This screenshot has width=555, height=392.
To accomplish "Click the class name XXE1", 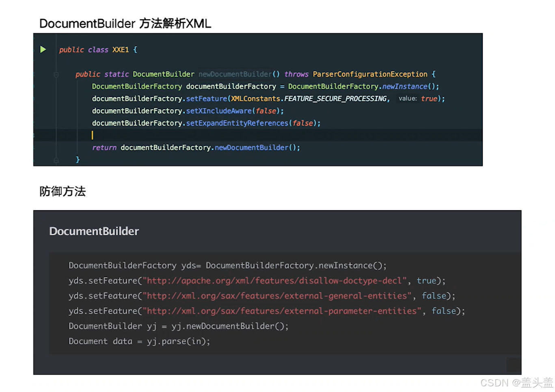I will tap(121, 50).
